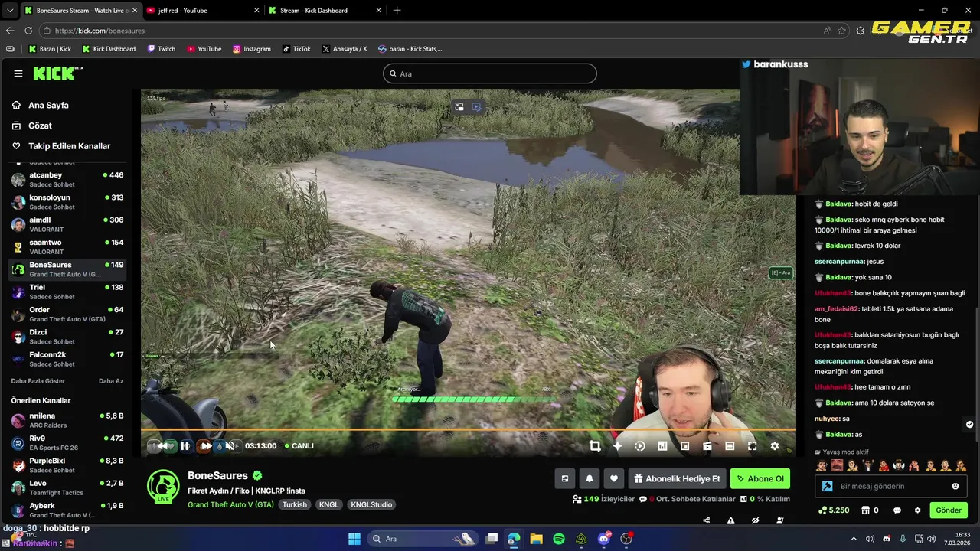The image size is (980, 551).
Task: Click the fast-forward playback button
Action: tap(206, 446)
